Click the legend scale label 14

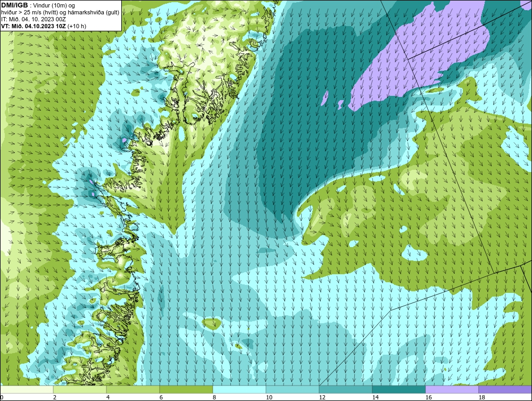coord(375,397)
